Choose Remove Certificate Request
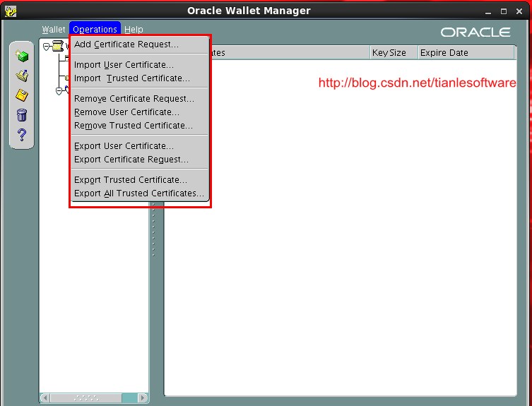The width and height of the screenshot is (532, 406). point(140,99)
